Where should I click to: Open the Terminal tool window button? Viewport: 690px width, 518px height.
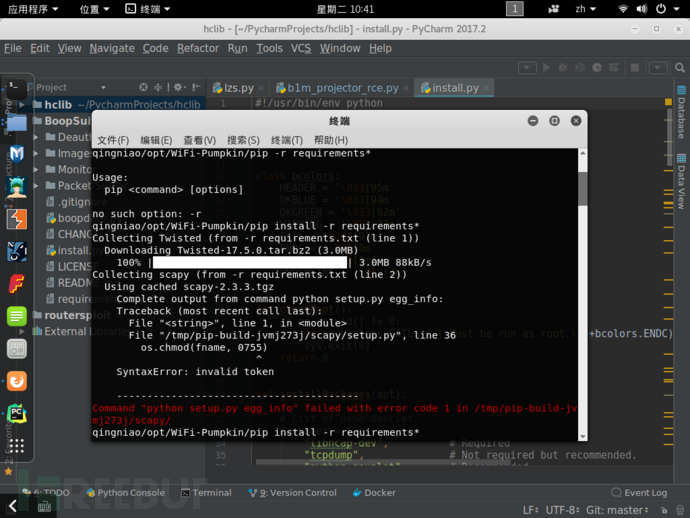click(206, 493)
